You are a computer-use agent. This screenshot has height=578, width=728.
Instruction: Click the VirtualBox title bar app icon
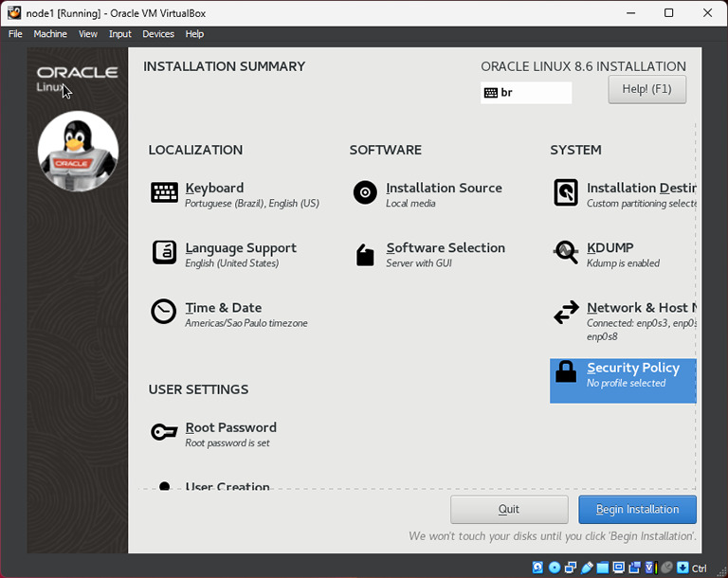pyautogui.click(x=14, y=12)
